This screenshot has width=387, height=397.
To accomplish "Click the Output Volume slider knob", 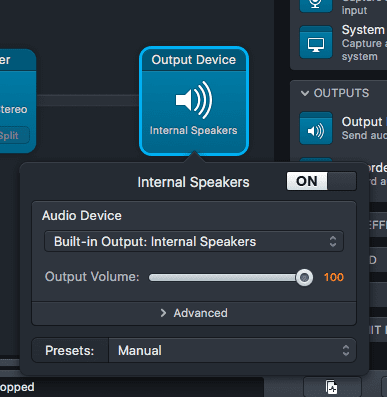I will [x=304, y=277].
